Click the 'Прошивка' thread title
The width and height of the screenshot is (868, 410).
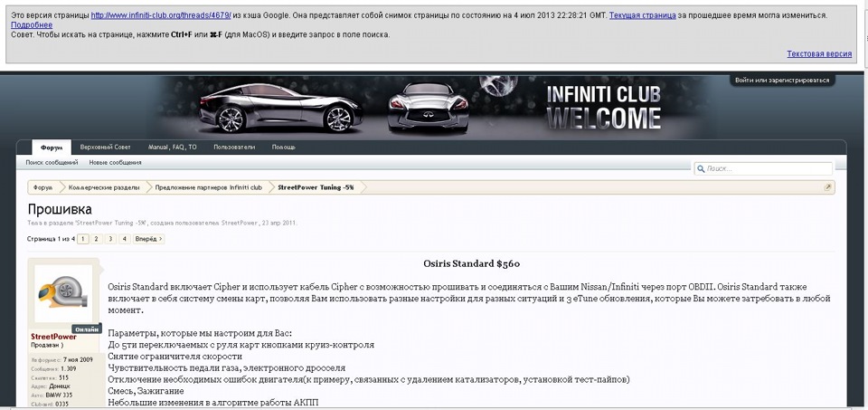[x=60, y=209]
